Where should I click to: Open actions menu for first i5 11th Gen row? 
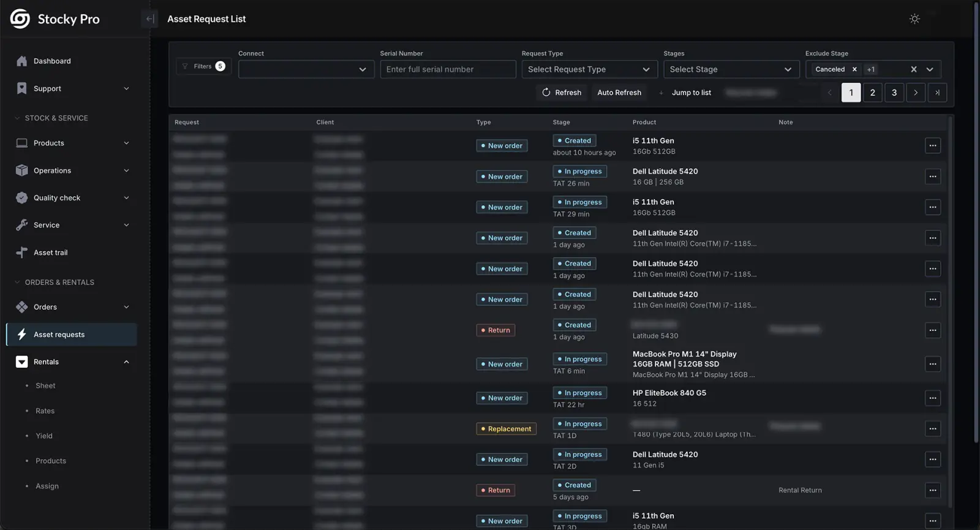pyautogui.click(x=933, y=146)
